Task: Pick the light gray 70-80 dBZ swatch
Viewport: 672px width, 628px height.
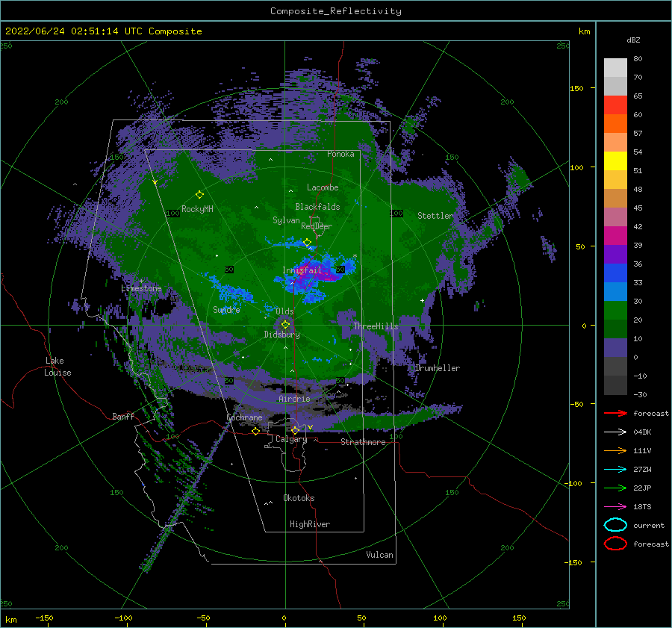Action: point(615,68)
